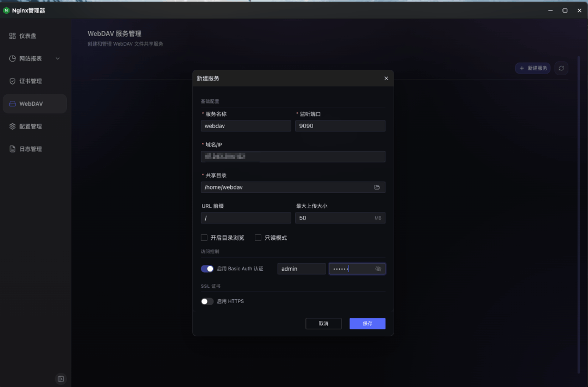This screenshot has height=387, width=588.
Task: Check the read-only mode checkbox
Action: (258, 238)
